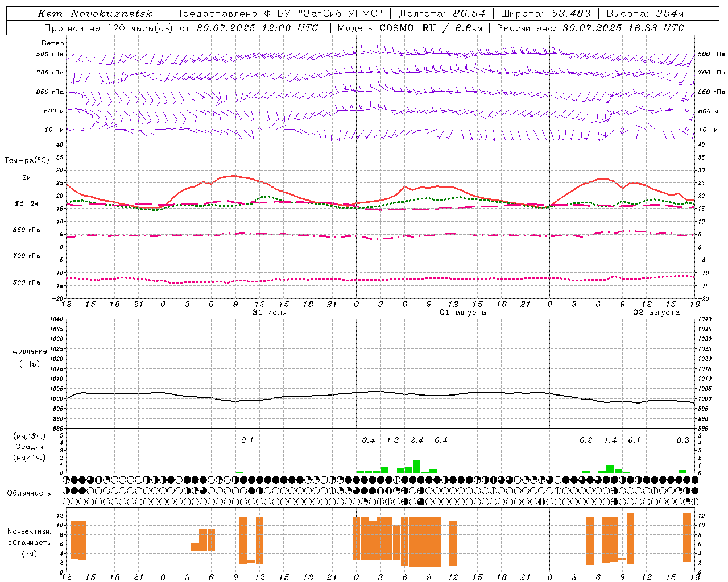Click the forecast start time '30.07.2025 12:00 UTC'
The width and height of the screenshot is (728, 582).
[257, 28]
